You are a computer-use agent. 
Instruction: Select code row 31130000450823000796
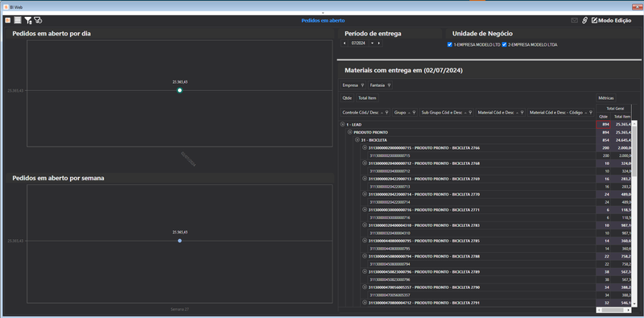click(390, 279)
